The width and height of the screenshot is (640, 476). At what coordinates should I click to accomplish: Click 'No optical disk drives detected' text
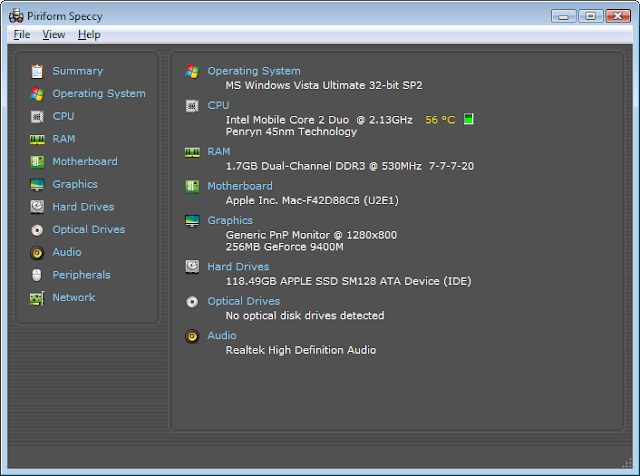click(x=305, y=316)
